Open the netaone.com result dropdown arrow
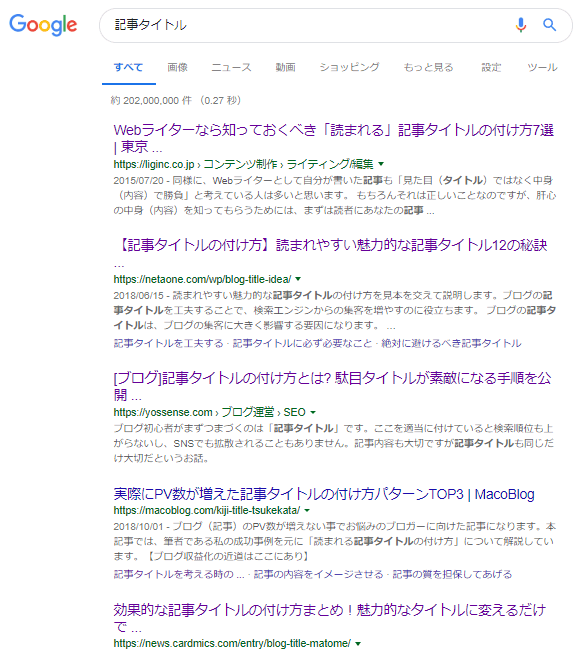Viewport: 585px width, 653px height. [298, 279]
